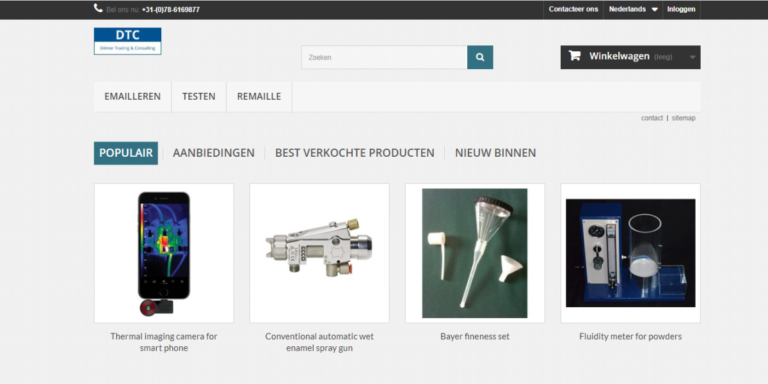Click the shopping cart icon

tap(575, 56)
